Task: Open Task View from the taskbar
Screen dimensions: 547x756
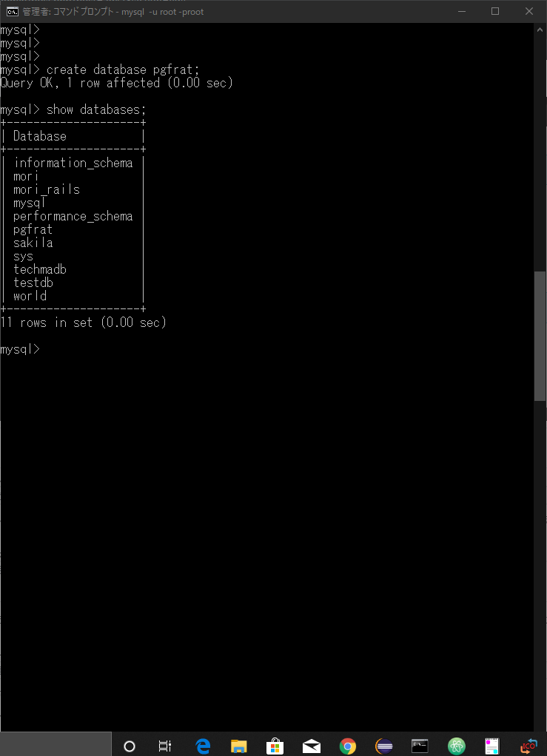Action: [165, 746]
